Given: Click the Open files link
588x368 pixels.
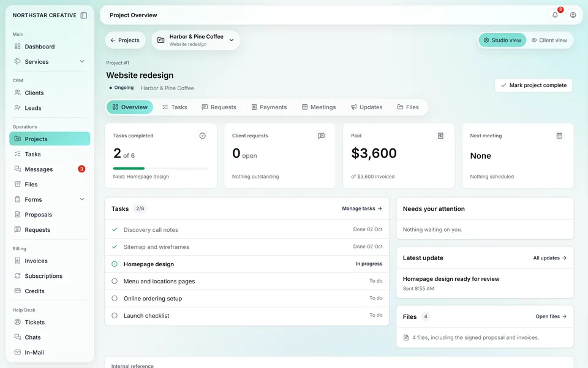Looking at the screenshot, I should point(551,316).
